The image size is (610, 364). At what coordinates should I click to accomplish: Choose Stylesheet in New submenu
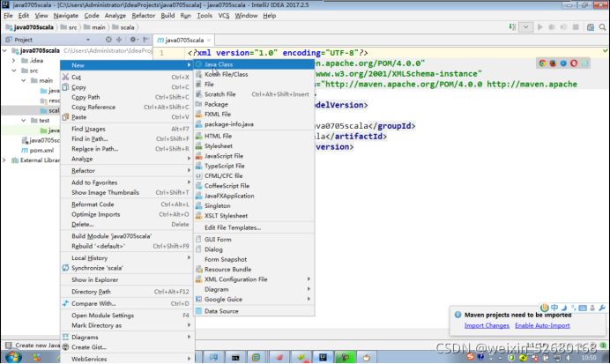click(254, 146)
